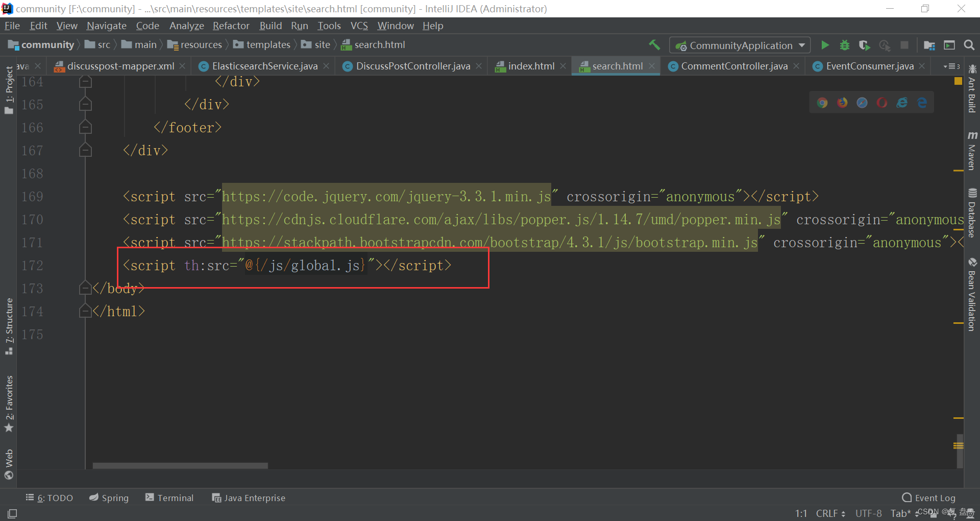The height and width of the screenshot is (521, 980).
Task: Open page in Firefox browser icon
Action: (x=842, y=103)
